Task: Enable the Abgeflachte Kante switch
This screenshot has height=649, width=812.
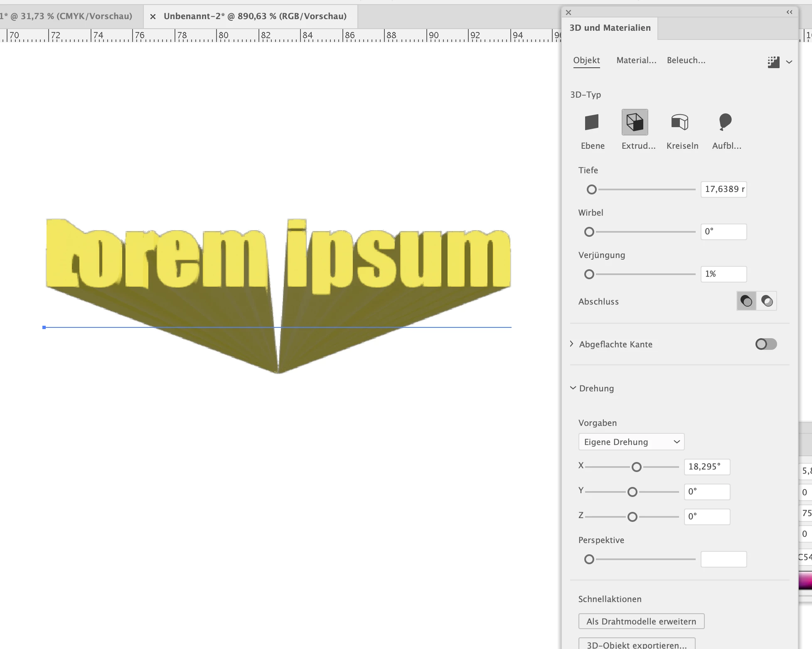Action: [766, 344]
